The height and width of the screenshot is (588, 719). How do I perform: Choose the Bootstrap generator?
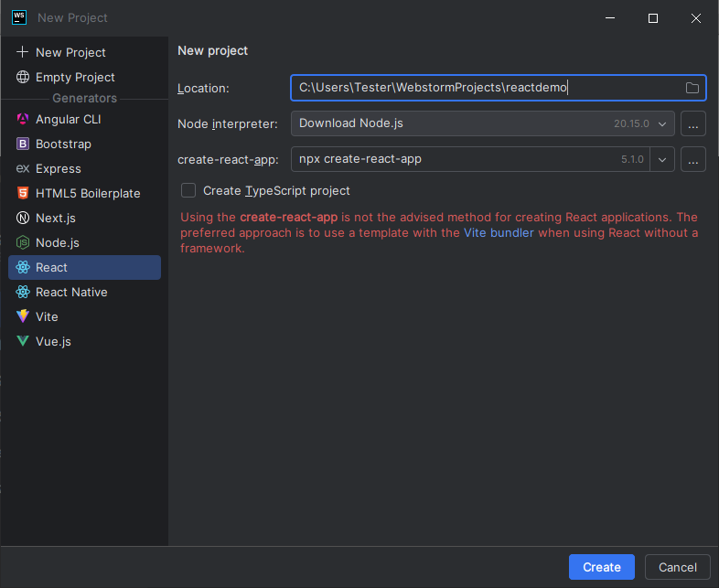coord(85,144)
